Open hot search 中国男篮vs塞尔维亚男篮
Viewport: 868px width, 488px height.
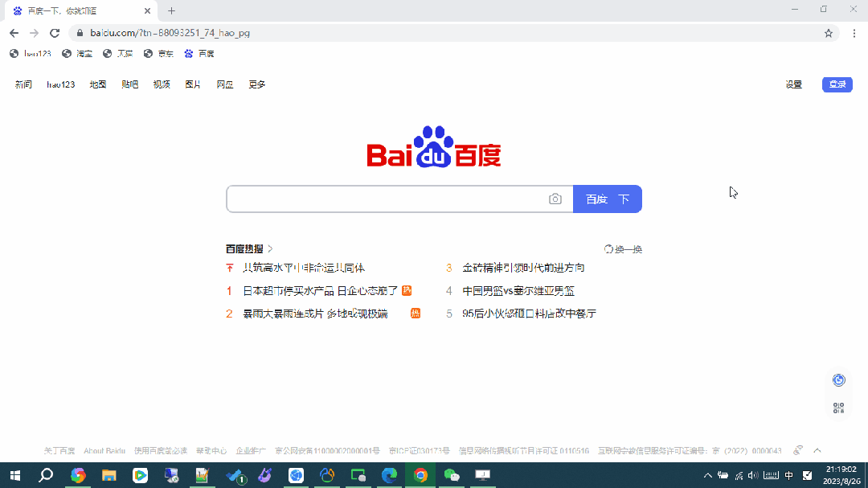(518, 291)
